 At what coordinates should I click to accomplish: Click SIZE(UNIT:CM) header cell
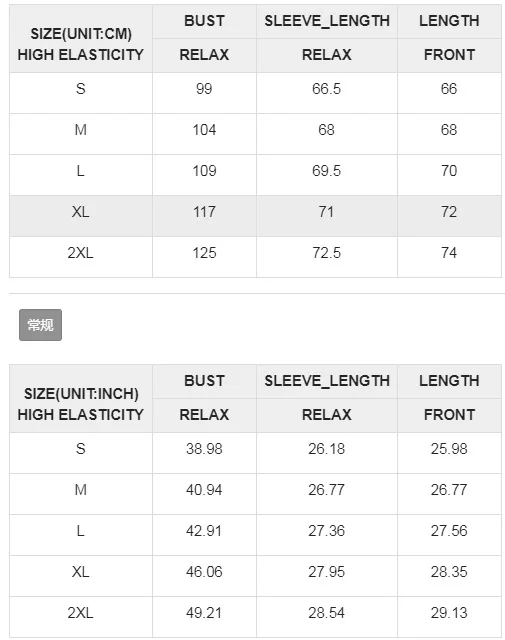[x=81, y=39]
